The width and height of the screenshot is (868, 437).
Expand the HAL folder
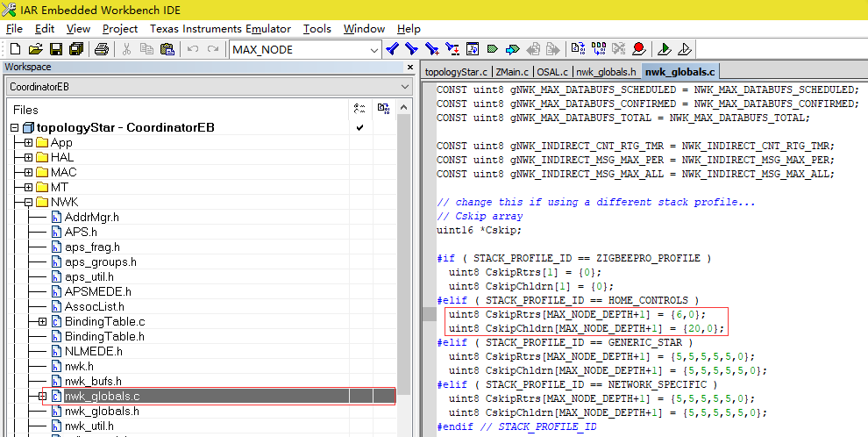[x=28, y=157]
